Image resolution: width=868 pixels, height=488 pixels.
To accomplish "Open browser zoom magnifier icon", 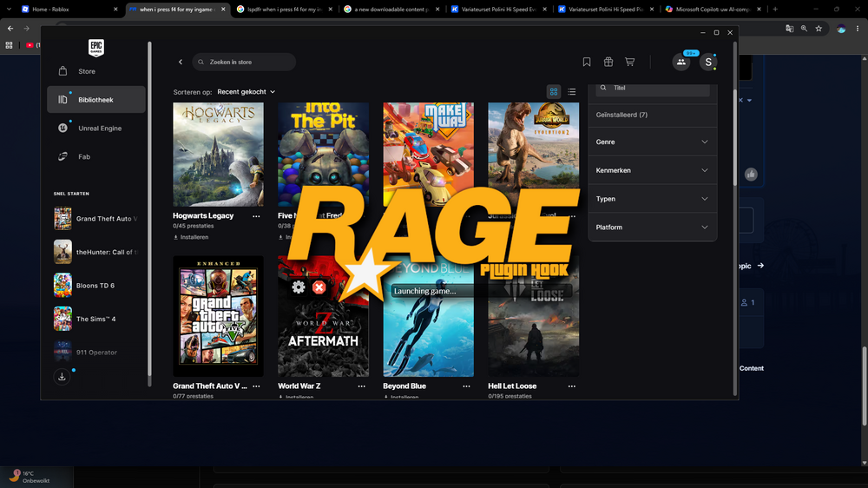I will pyautogui.click(x=805, y=29).
